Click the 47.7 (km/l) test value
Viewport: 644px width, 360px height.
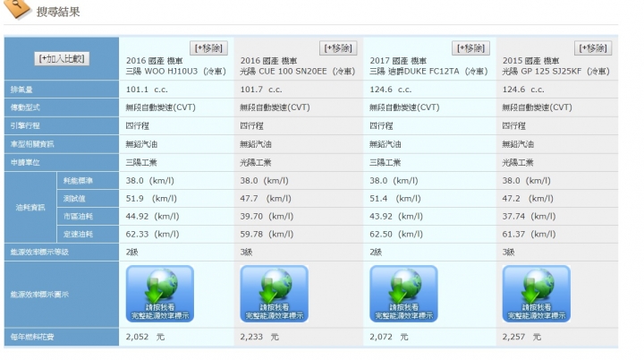[x=266, y=199]
